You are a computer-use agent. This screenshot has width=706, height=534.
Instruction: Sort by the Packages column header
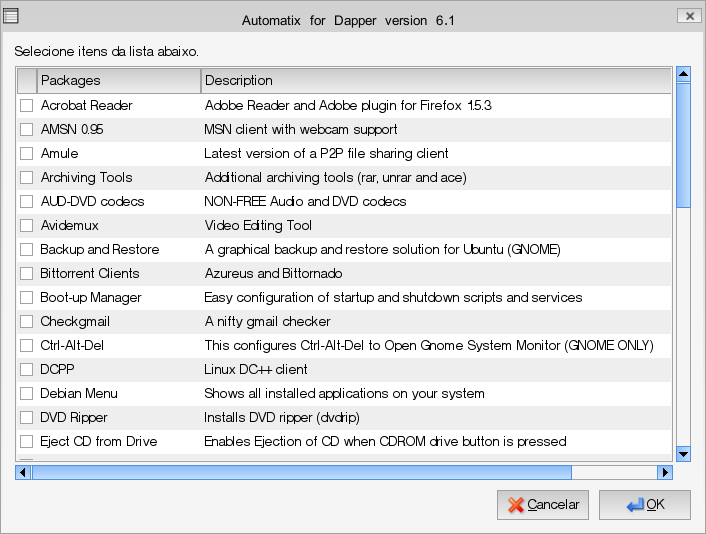click(118, 81)
